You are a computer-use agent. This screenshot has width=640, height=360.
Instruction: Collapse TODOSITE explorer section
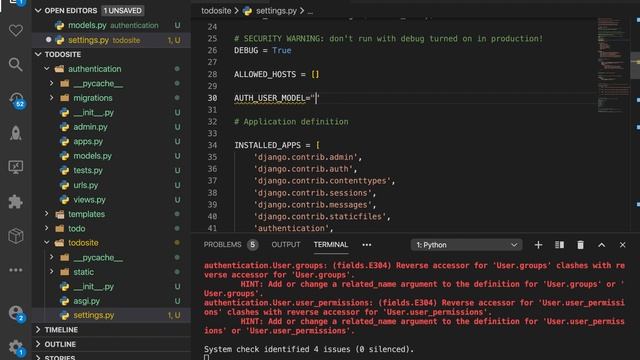click(38, 54)
